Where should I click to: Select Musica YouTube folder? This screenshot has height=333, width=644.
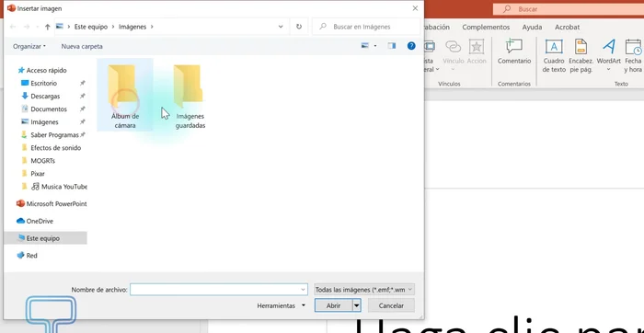(60, 187)
